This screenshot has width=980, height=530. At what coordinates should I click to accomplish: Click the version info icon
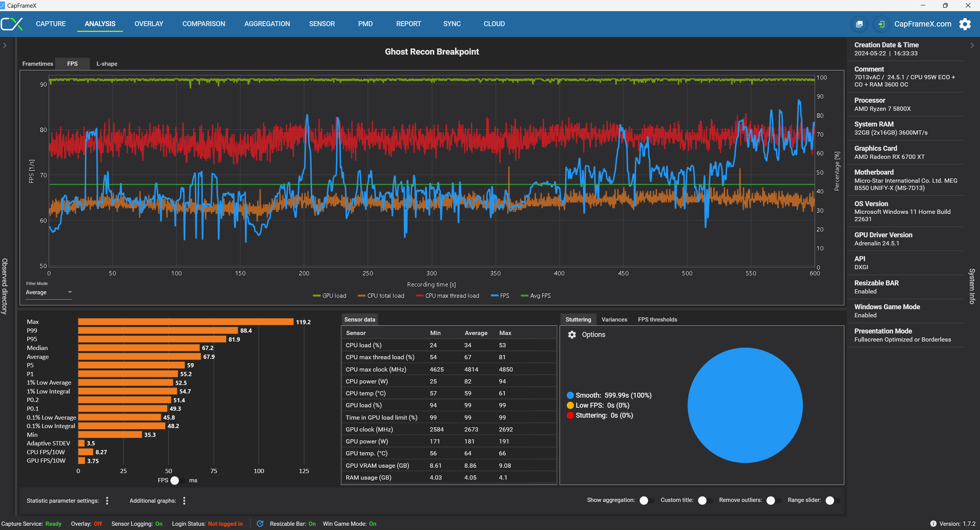click(933, 523)
